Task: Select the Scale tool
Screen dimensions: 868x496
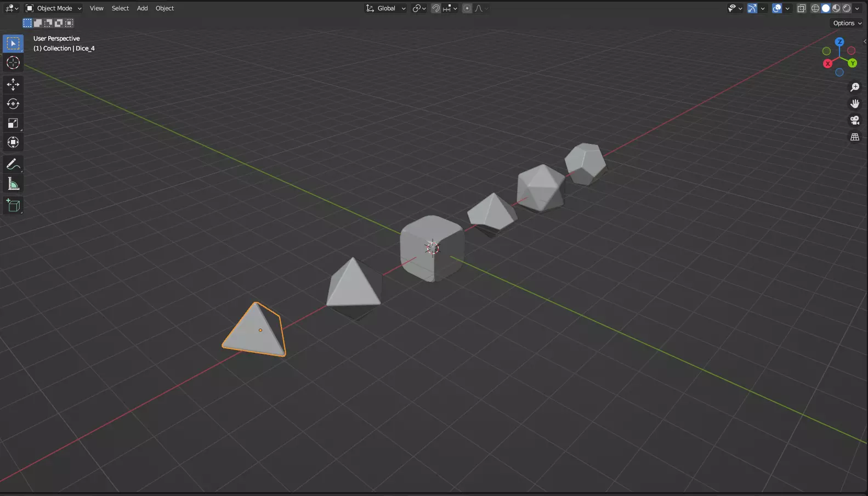Action: click(x=13, y=123)
